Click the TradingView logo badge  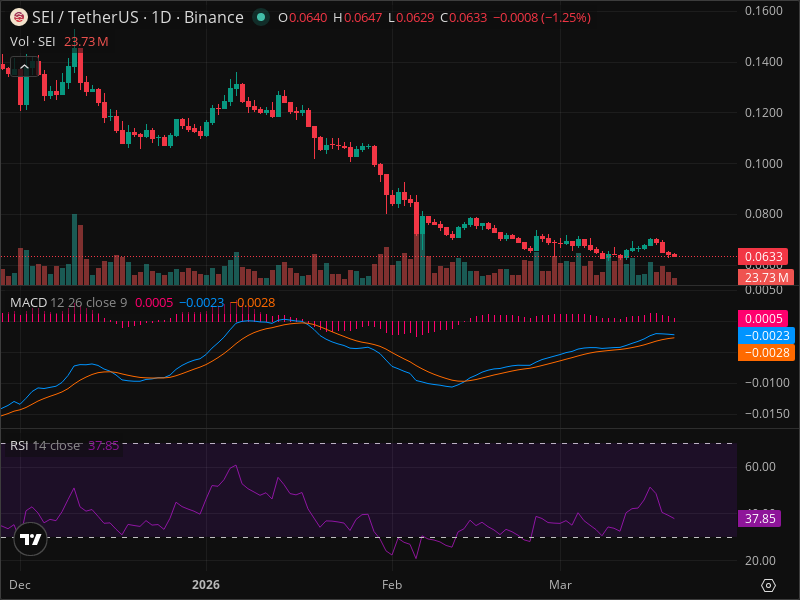tap(31, 539)
